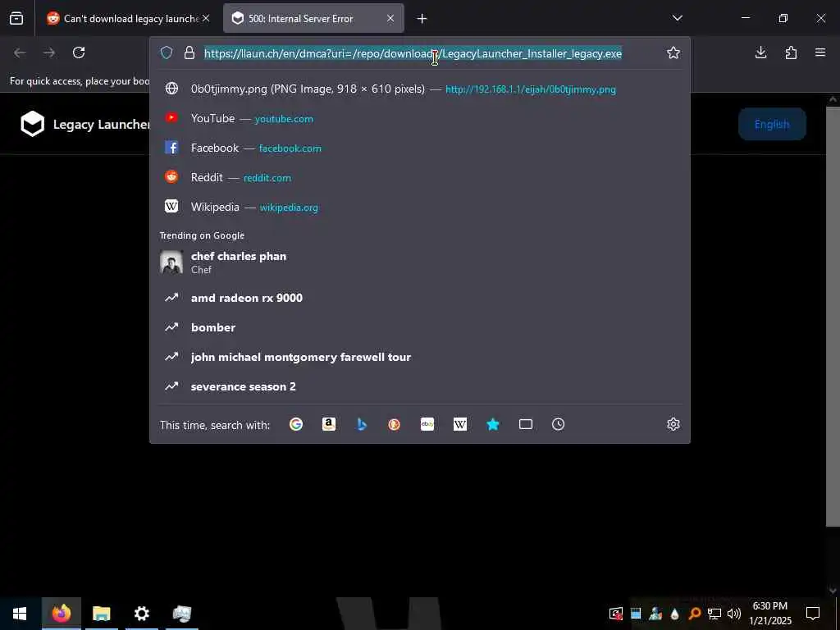Go back to previous page
Screen dimensions: 840x630
click(20, 52)
